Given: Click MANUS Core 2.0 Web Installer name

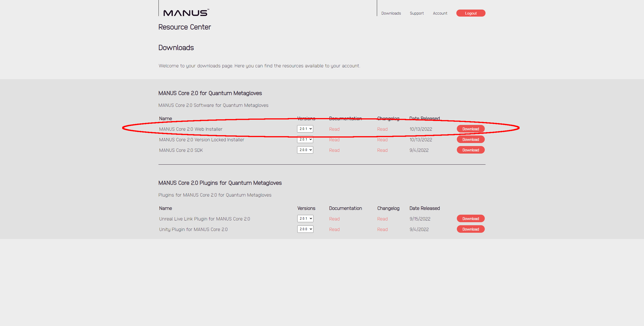Looking at the screenshot, I should tap(191, 129).
